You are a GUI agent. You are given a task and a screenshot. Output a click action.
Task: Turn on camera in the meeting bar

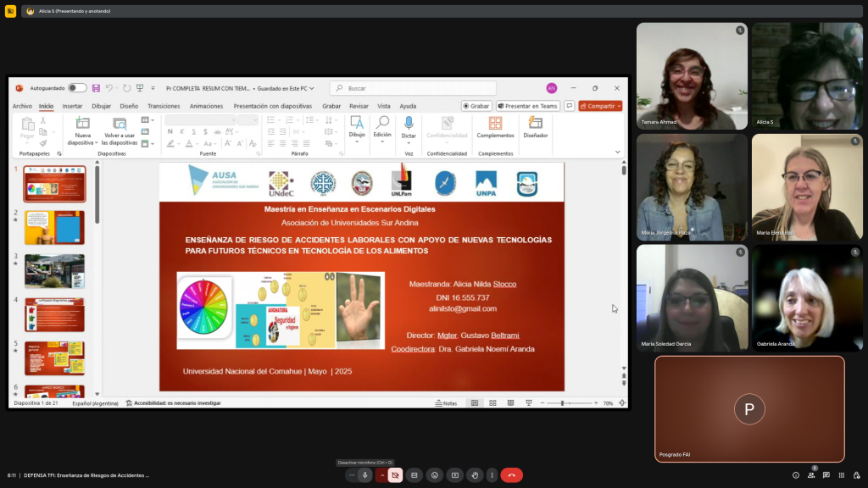coord(395,475)
